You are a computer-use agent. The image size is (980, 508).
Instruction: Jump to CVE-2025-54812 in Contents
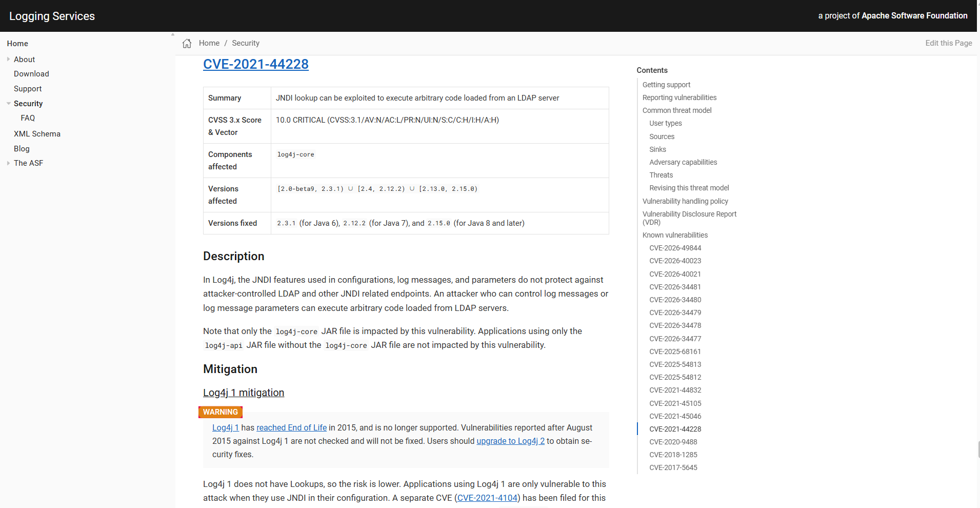(675, 377)
